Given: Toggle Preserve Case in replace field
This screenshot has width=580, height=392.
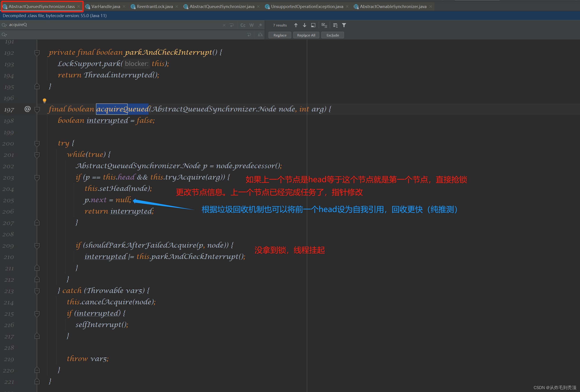Looking at the screenshot, I should [260, 35].
